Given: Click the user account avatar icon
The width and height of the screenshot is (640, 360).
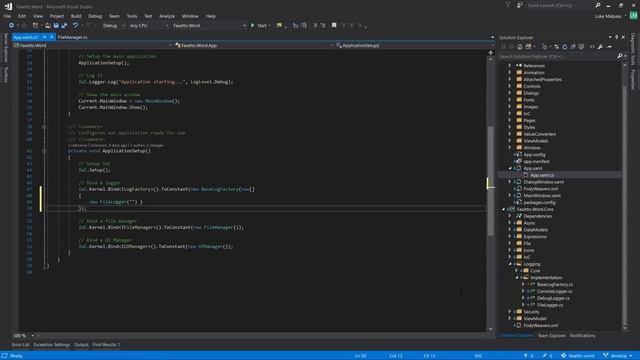Looking at the screenshot, I should (633, 16).
